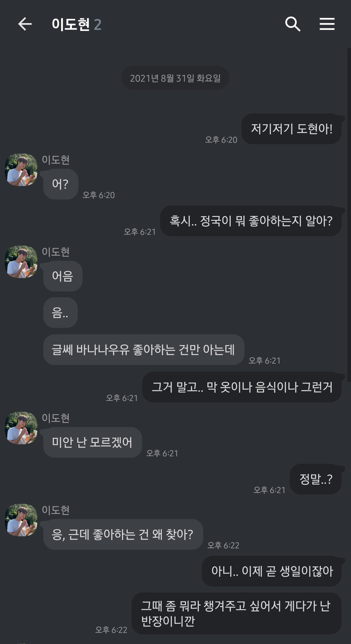351x644 pixels.
Task: Click the date chip '2021년 8월 31일 화요일'
Action: coord(175,78)
